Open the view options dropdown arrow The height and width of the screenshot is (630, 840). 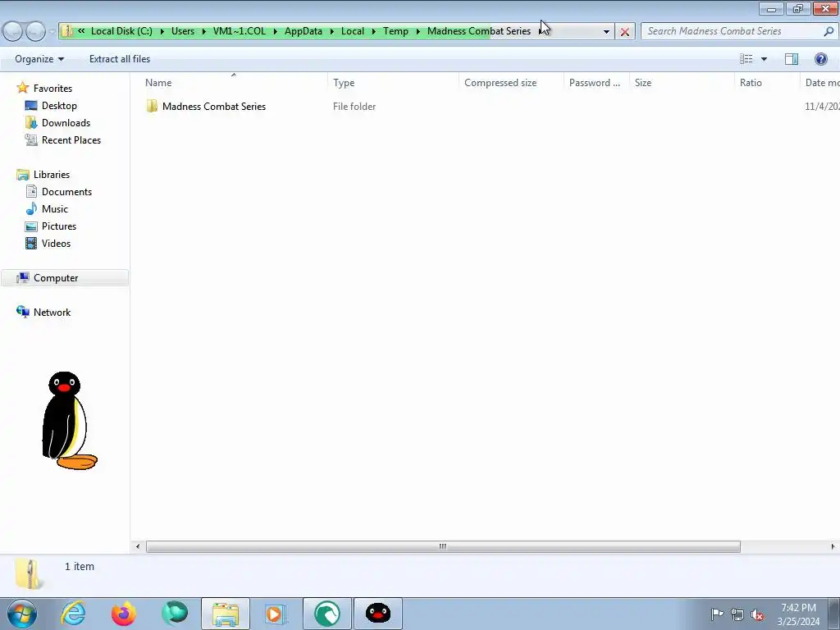(764, 59)
